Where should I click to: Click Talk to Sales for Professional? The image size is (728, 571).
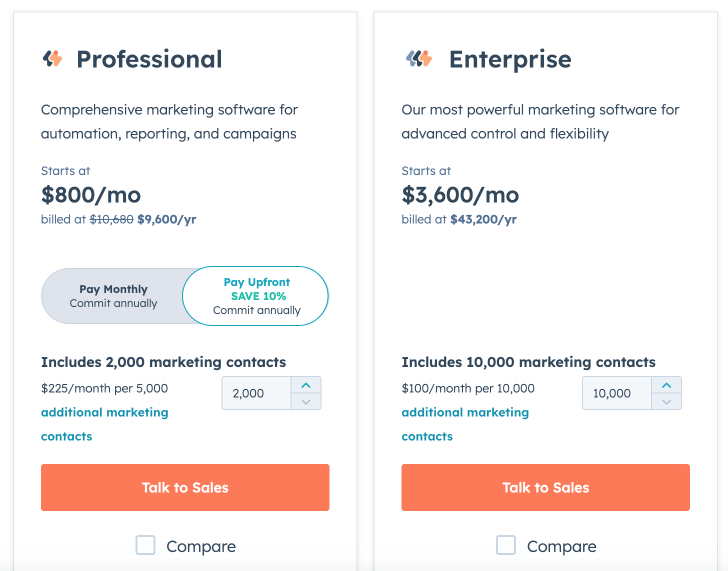pyautogui.click(x=185, y=487)
